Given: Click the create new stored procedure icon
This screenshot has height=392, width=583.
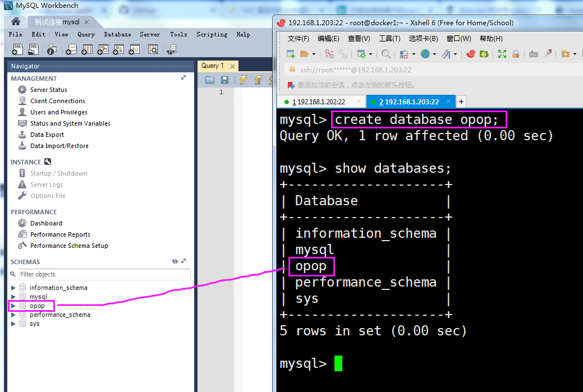Looking at the screenshot, I should (118, 49).
